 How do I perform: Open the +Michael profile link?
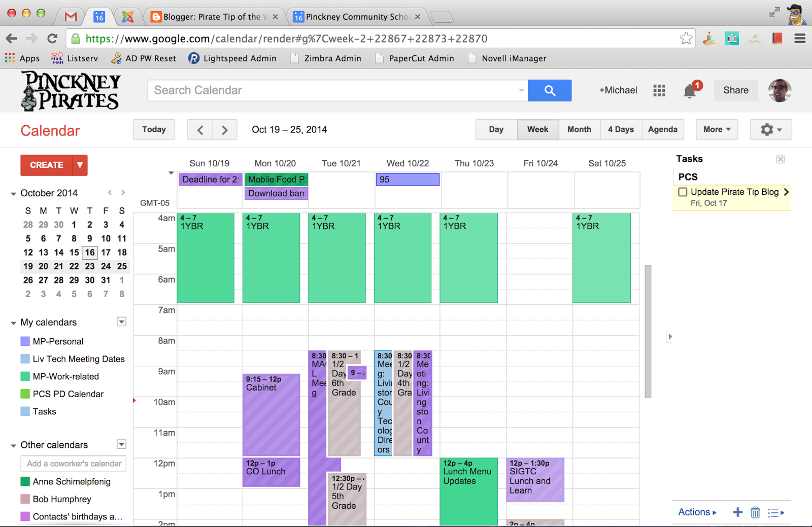click(x=618, y=90)
